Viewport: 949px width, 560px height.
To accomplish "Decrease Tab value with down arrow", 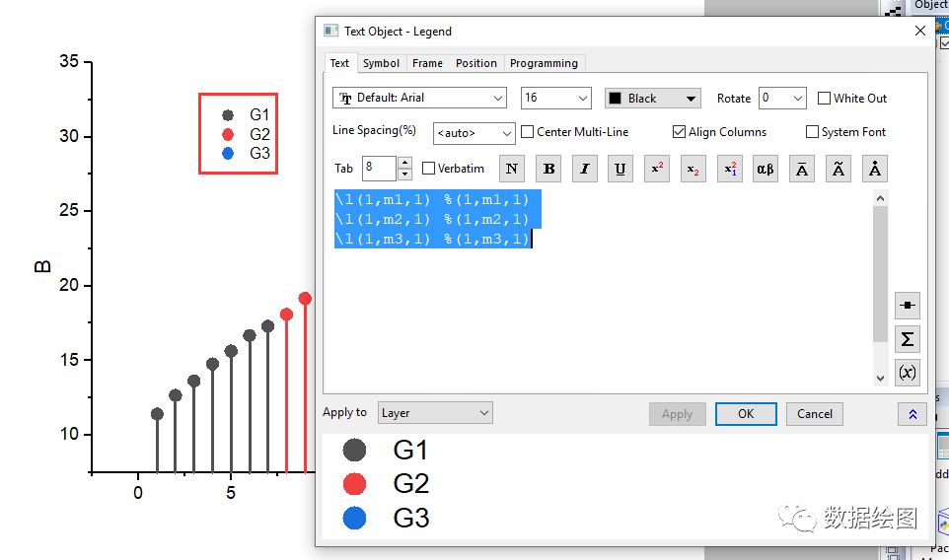I will (404, 175).
